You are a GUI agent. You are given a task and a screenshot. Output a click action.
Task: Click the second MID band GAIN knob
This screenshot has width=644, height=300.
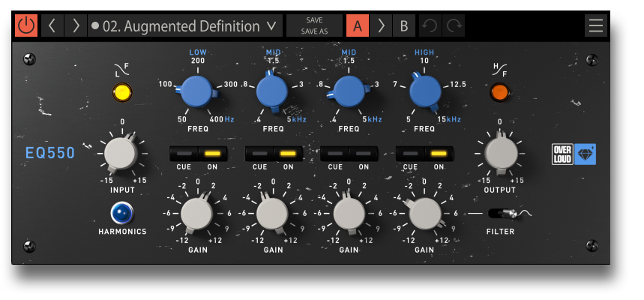coord(349,214)
